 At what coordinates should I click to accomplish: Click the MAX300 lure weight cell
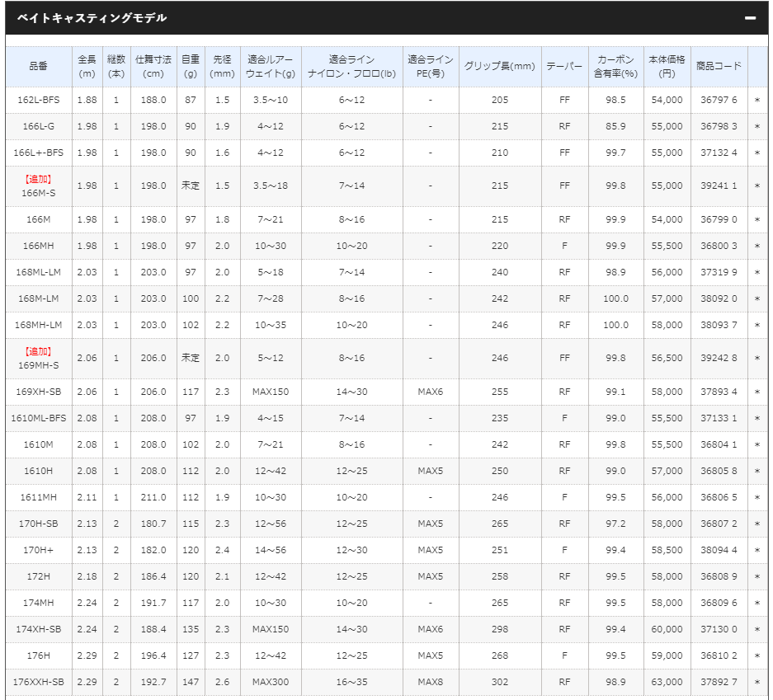(271, 682)
